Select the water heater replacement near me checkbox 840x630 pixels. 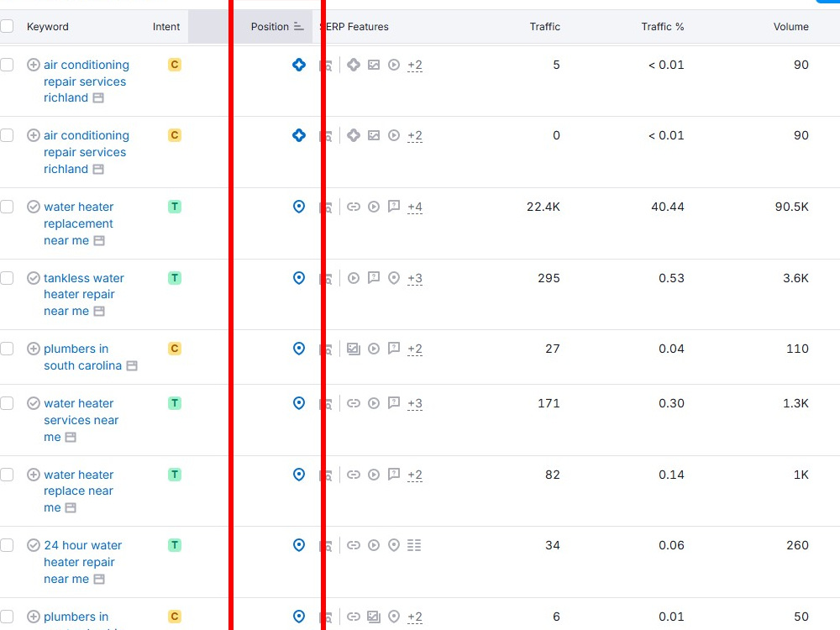[x=7, y=207]
